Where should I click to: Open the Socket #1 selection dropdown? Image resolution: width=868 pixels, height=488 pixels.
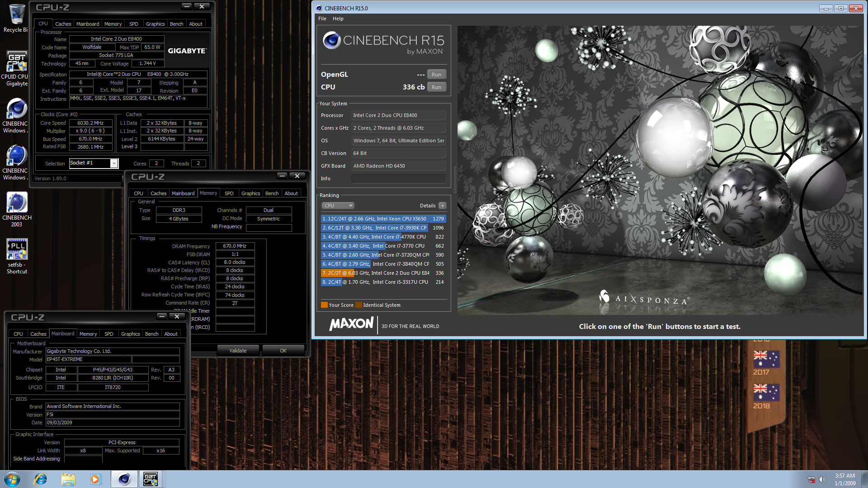tap(114, 163)
